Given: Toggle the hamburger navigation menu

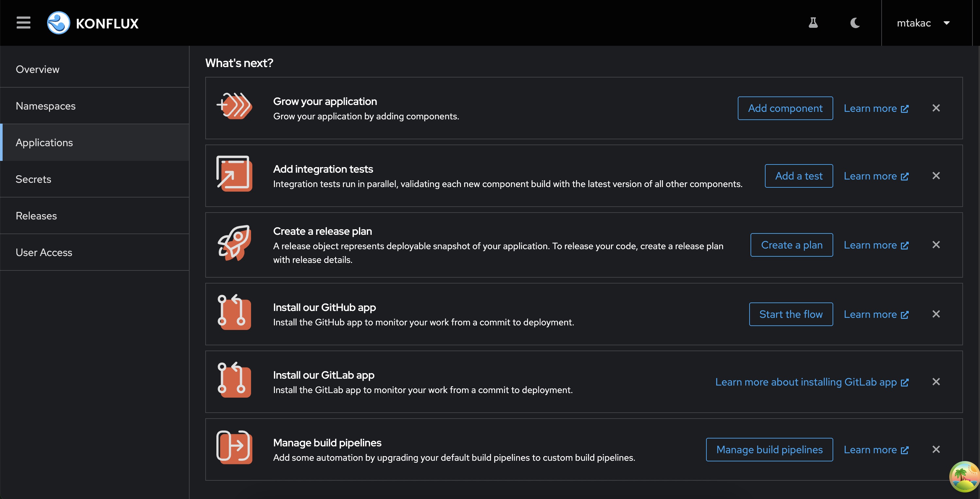Looking at the screenshot, I should (x=23, y=23).
